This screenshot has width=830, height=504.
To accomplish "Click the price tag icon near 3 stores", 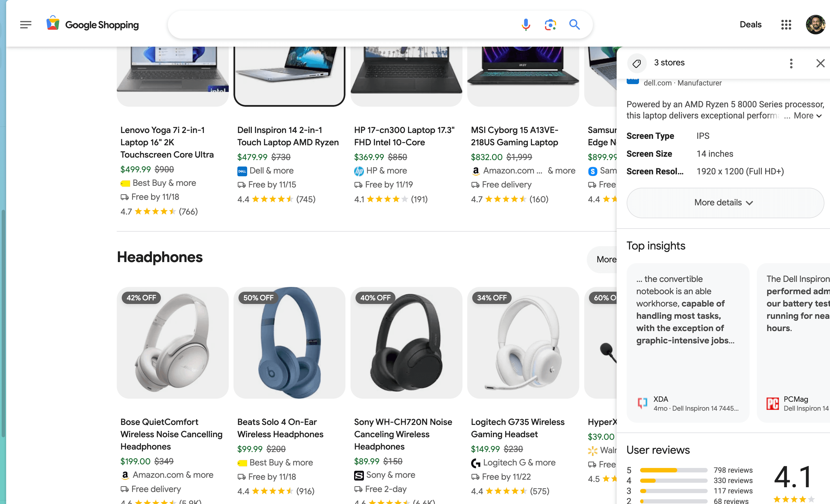I will (x=637, y=63).
